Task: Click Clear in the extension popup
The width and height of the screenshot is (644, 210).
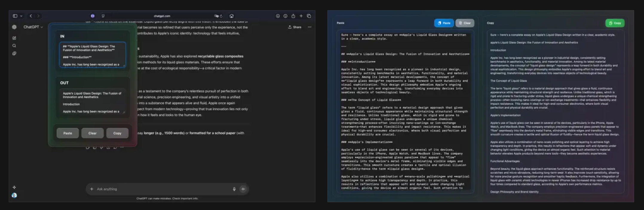Action: click(92, 133)
